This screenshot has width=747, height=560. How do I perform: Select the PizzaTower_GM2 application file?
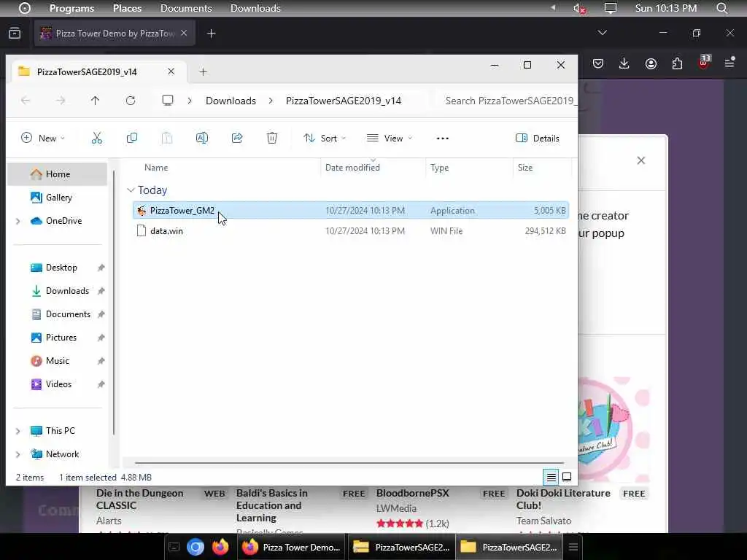pyautogui.click(x=351, y=211)
